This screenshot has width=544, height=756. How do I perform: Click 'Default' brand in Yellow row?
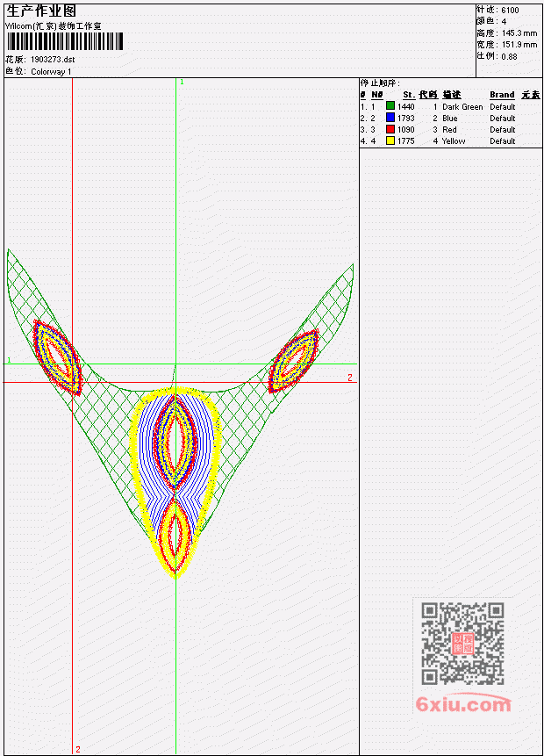click(x=503, y=141)
